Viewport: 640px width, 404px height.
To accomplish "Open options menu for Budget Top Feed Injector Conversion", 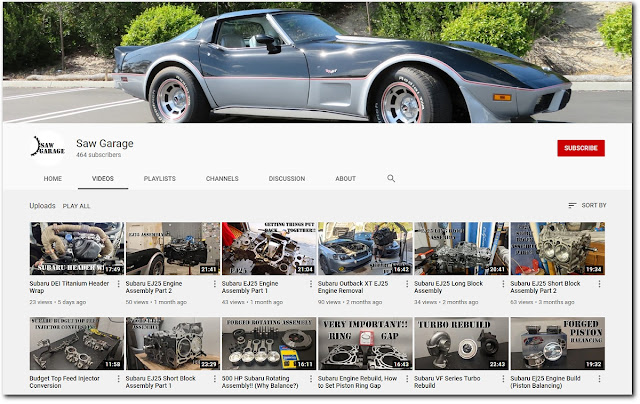I will click(118, 379).
